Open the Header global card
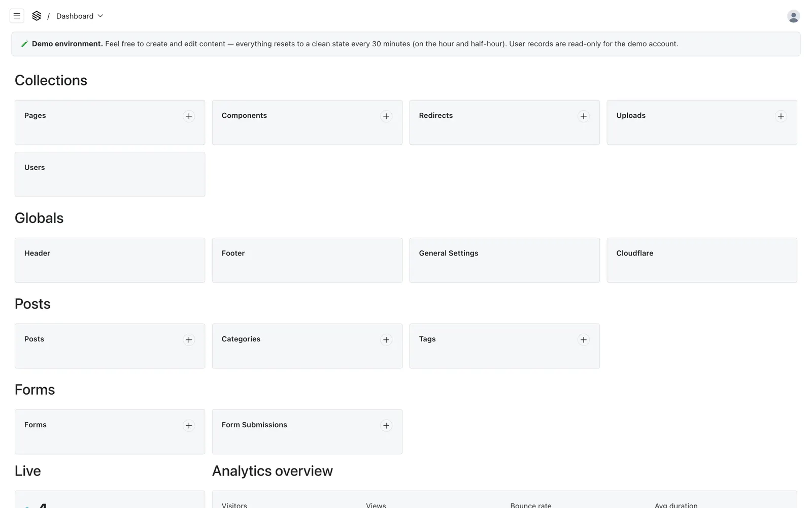Screen dimensions: 812x508 click(x=110, y=260)
